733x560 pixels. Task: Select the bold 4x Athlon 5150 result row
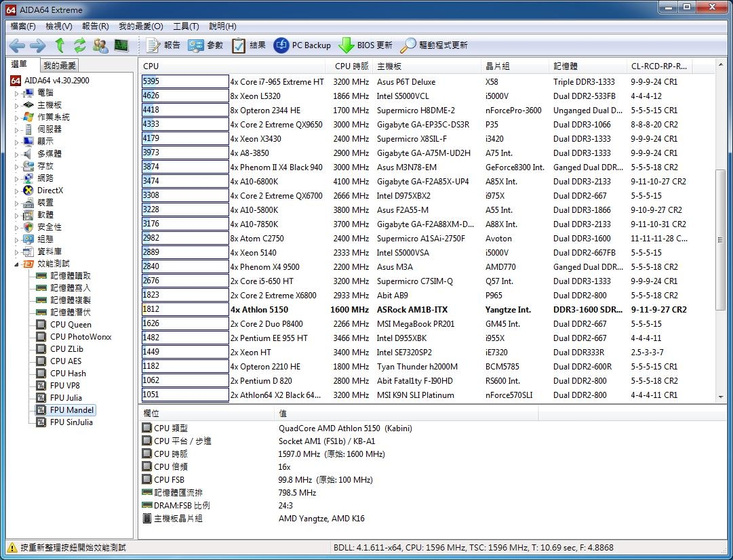(x=427, y=309)
